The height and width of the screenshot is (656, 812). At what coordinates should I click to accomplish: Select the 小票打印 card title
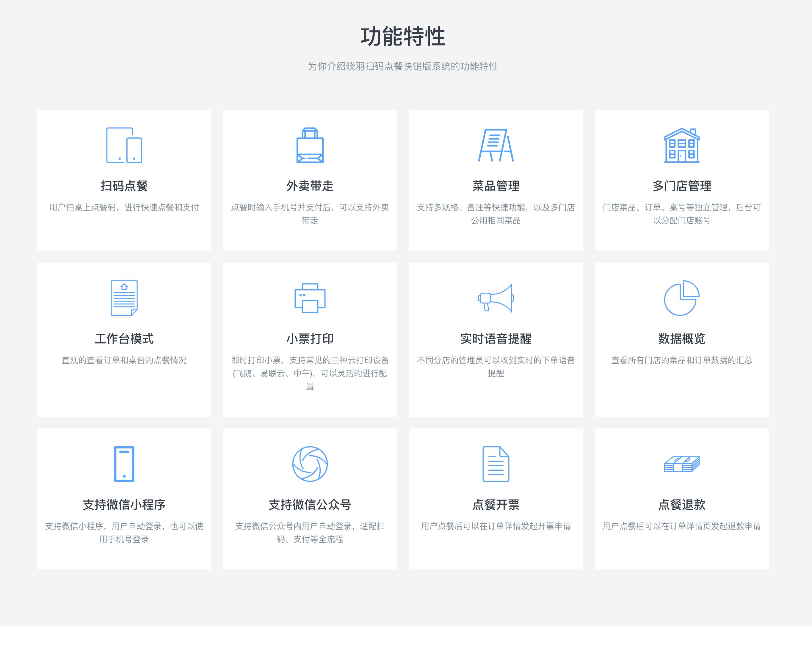(310, 339)
